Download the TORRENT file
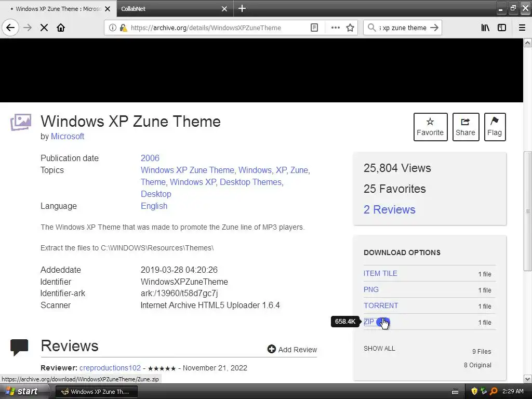This screenshot has height=399, width=532. [381, 305]
